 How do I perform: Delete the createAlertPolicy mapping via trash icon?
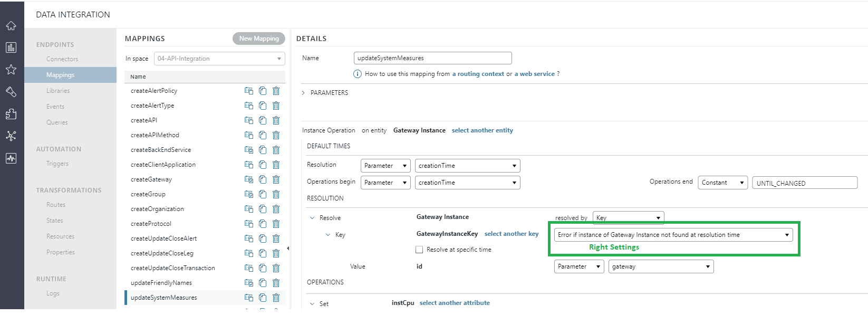coord(276,91)
